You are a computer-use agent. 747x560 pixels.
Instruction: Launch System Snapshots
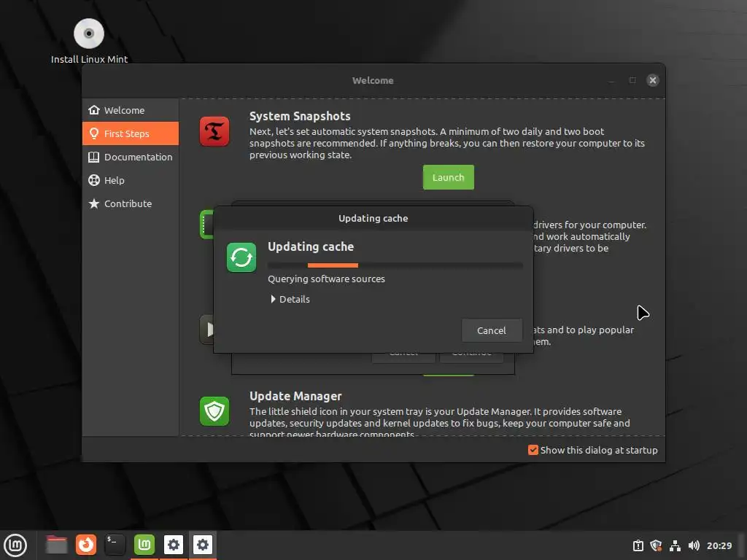pyautogui.click(x=449, y=177)
